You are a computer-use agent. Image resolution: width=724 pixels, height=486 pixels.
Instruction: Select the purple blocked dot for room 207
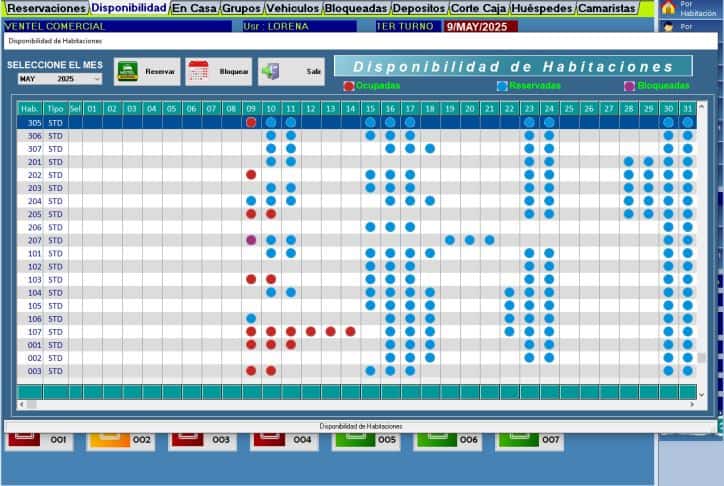251,240
